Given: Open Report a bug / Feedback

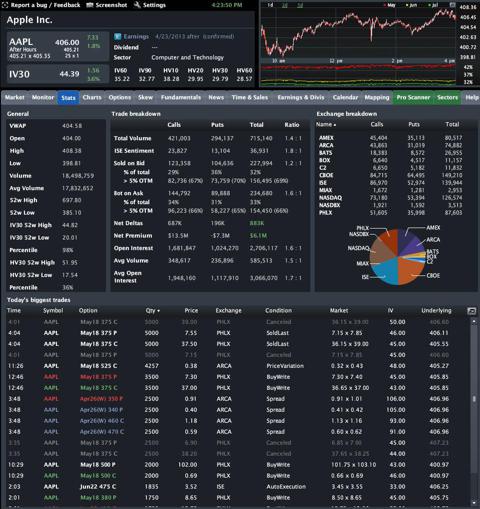Looking at the screenshot, I should [45, 5].
